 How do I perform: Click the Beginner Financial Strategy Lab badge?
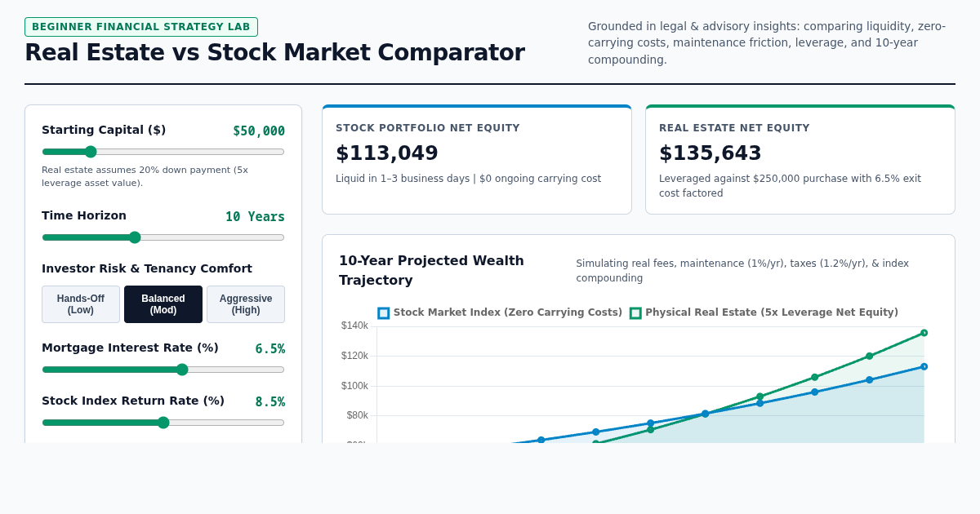point(141,27)
